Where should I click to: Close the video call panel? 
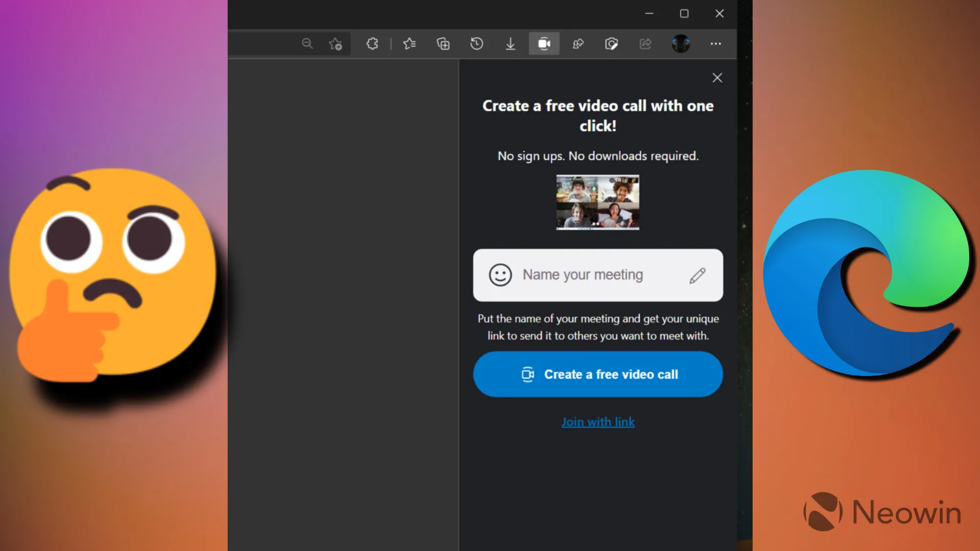(x=717, y=78)
